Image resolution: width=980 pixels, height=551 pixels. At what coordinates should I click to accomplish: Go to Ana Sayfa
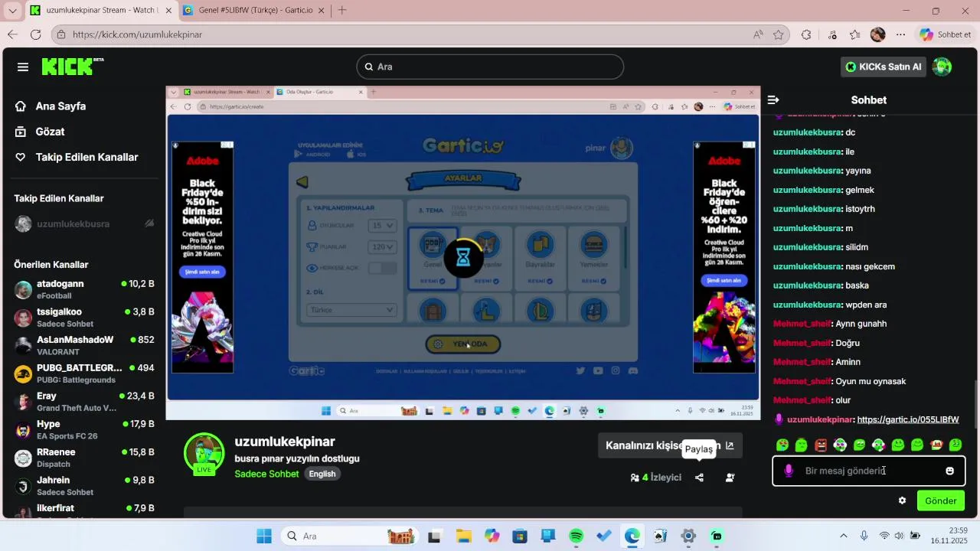click(x=60, y=106)
